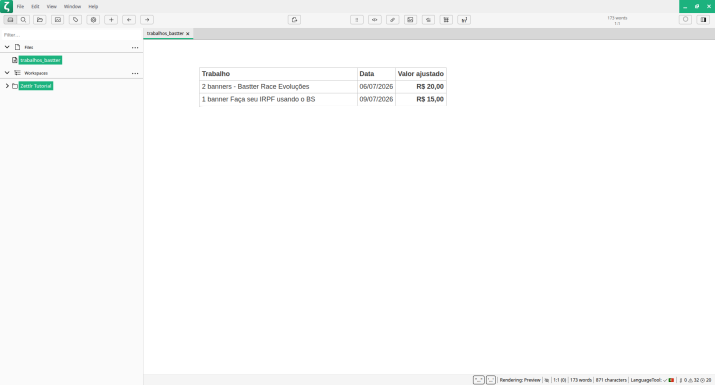
Task: Open the Help menu
Action: (x=93, y=6)
